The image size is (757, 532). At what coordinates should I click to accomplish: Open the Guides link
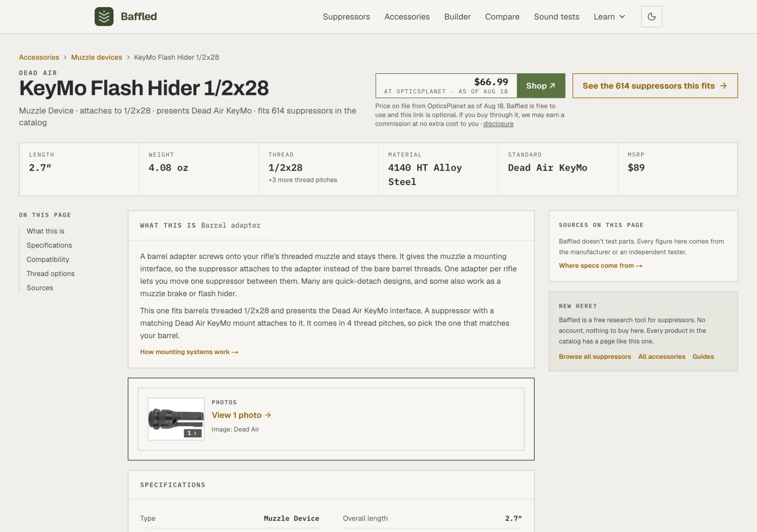click(703, 357)
